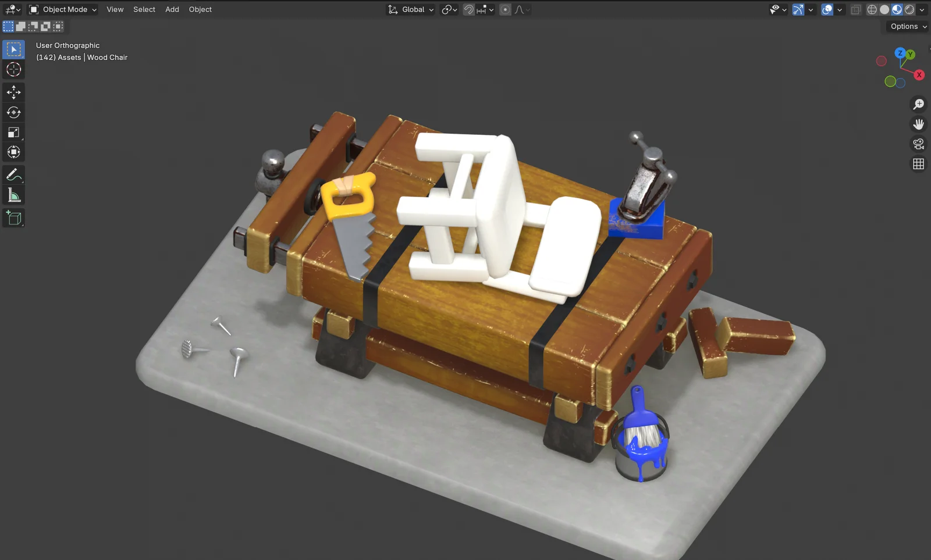Select the Scale tool
This screenshot has width=931, height=560.
[13, 132]
